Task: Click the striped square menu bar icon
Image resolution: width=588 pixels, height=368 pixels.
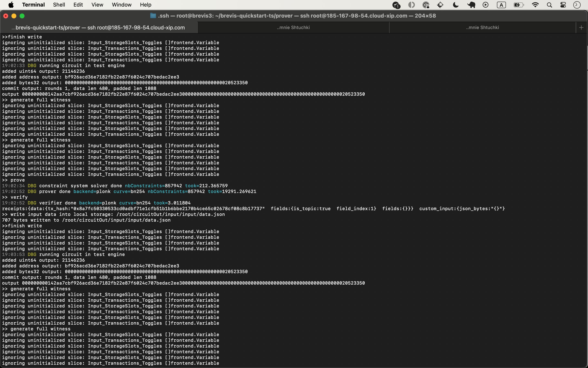Action: [x=440, y=5]
